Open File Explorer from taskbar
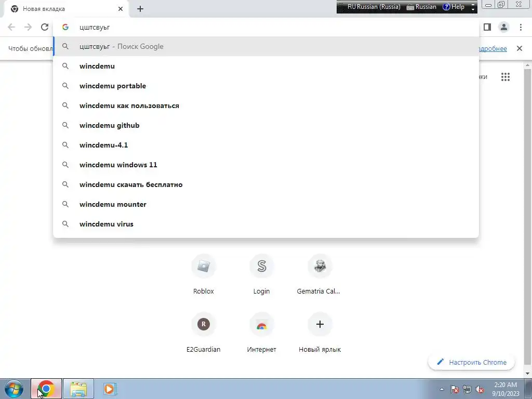The height and width of the screenshot is (399, 532). tap(78, 389)
